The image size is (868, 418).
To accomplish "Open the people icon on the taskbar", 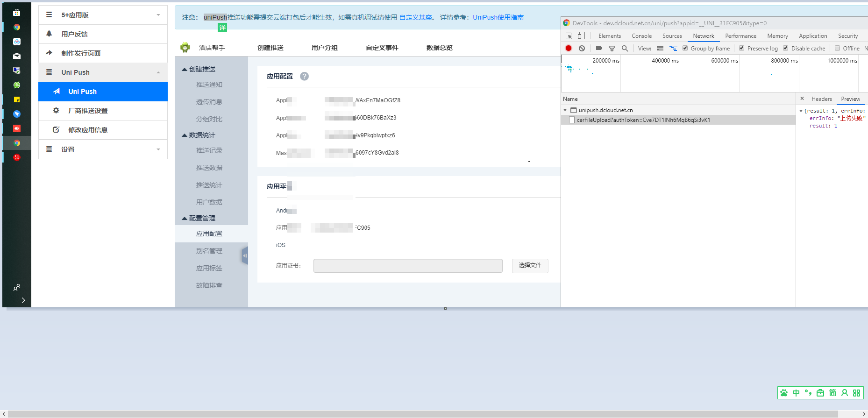I will [17, 287].
